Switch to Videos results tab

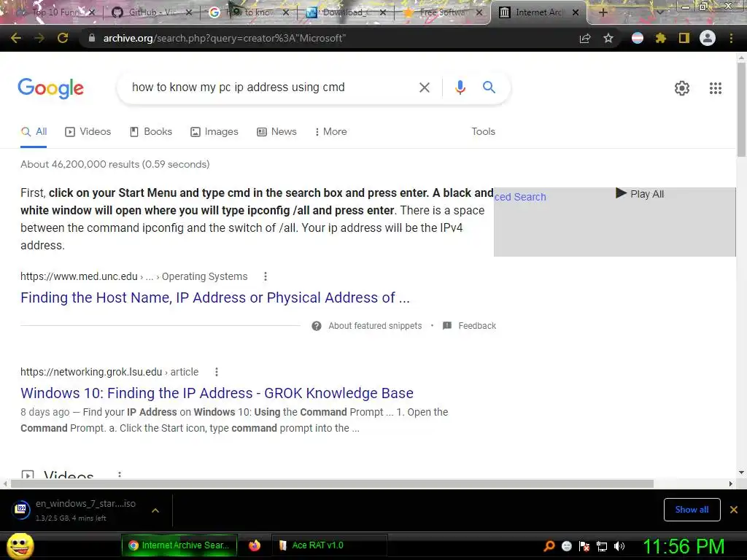[88, 132]
